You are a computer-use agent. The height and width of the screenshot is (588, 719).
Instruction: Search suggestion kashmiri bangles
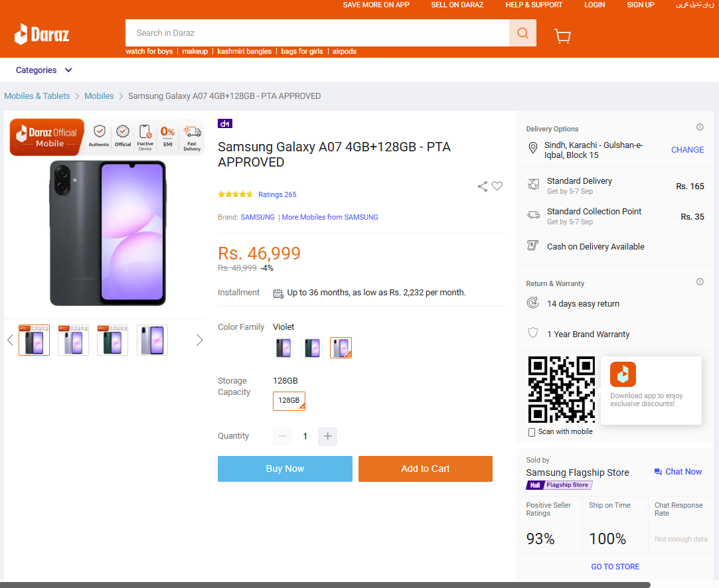pos(244,51)
